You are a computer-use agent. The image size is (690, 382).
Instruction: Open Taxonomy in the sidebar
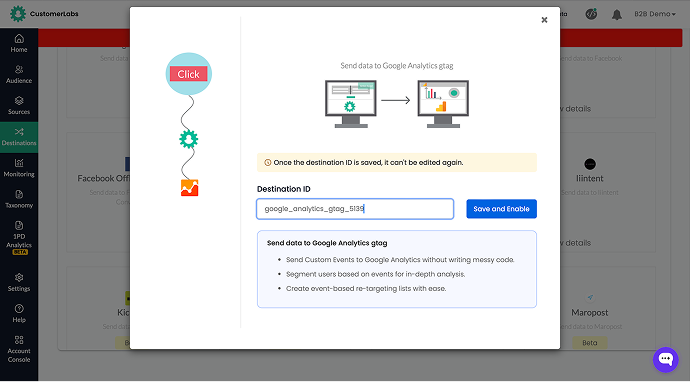coord(19,200)
